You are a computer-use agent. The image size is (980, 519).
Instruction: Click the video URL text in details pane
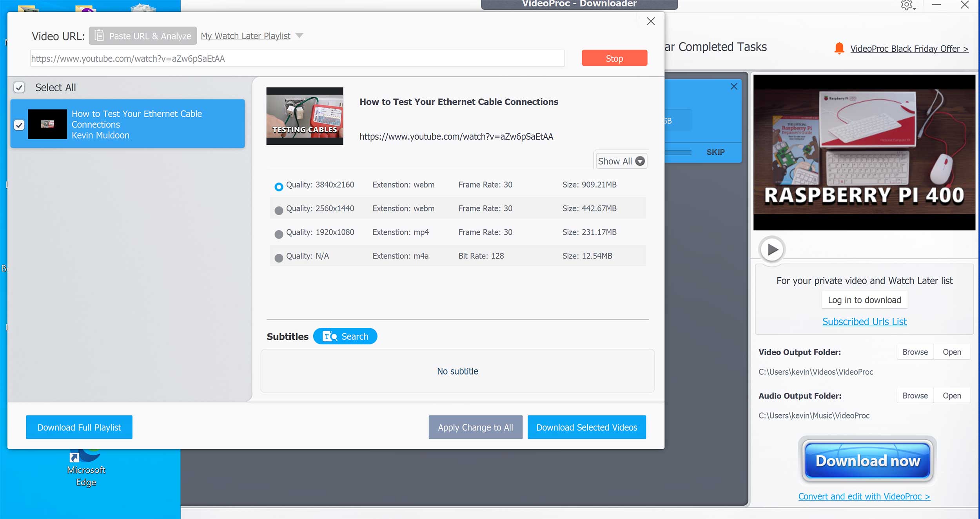456,137
